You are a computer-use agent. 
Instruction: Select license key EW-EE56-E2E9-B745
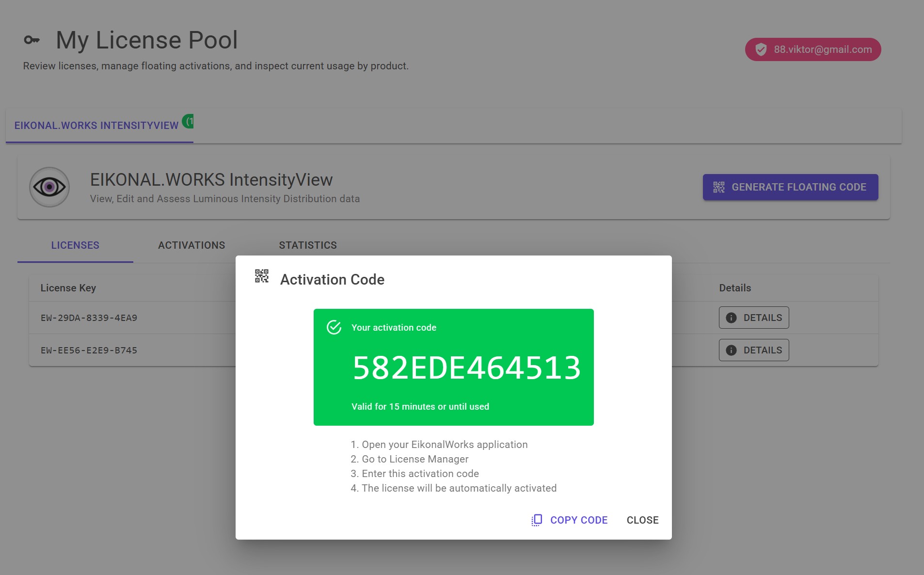pyautogui.click(x=89, y=351)
